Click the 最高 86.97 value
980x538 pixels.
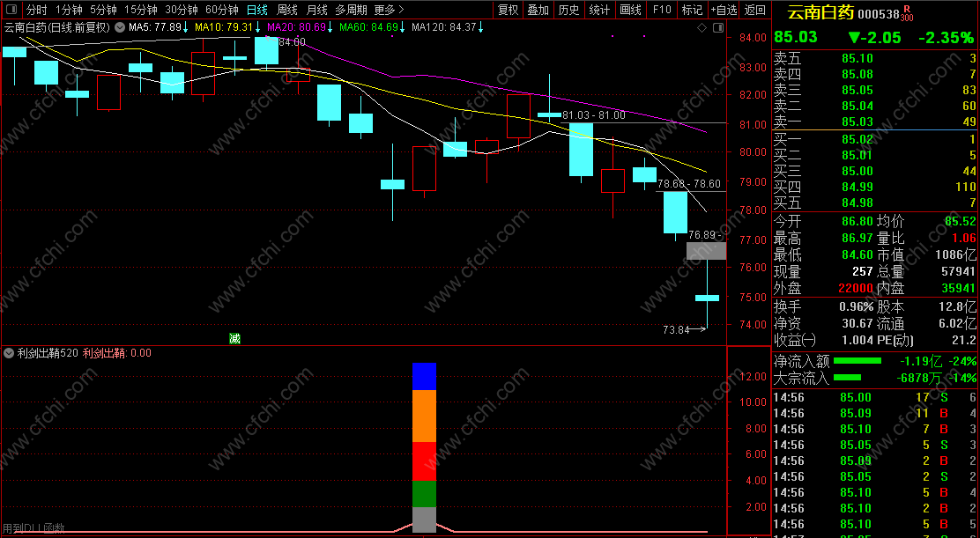(x=857, y=238)
